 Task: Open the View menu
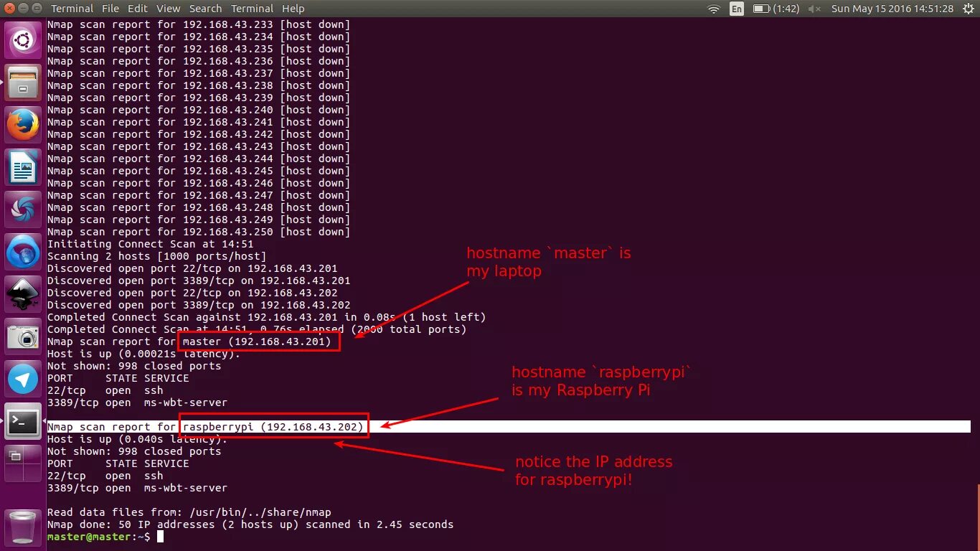pos(169,9)
